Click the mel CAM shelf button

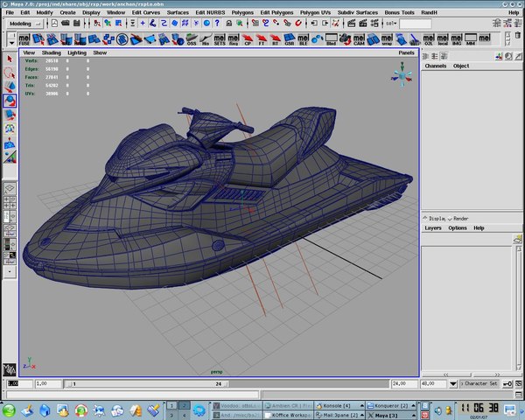(359, 39)
